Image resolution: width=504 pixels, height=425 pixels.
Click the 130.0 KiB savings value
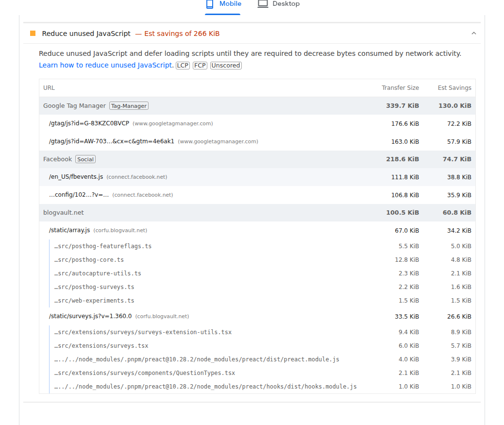pos(455,106)
